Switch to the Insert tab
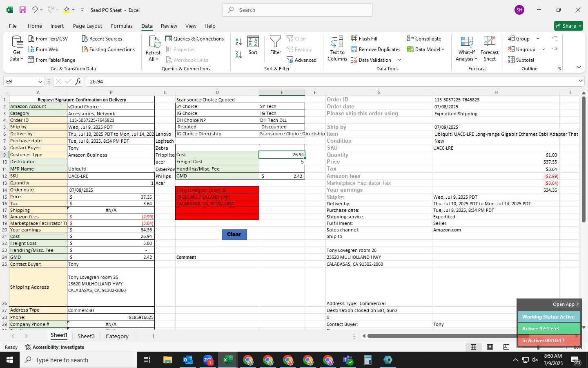 (57, 26)
